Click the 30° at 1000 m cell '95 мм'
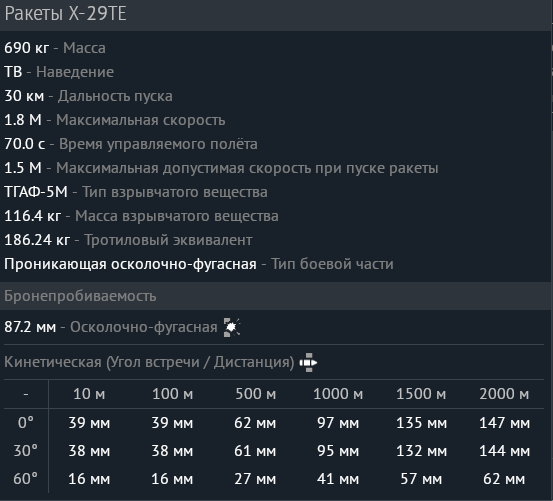This screenshot has width=553, height=501. pos(338,451)
